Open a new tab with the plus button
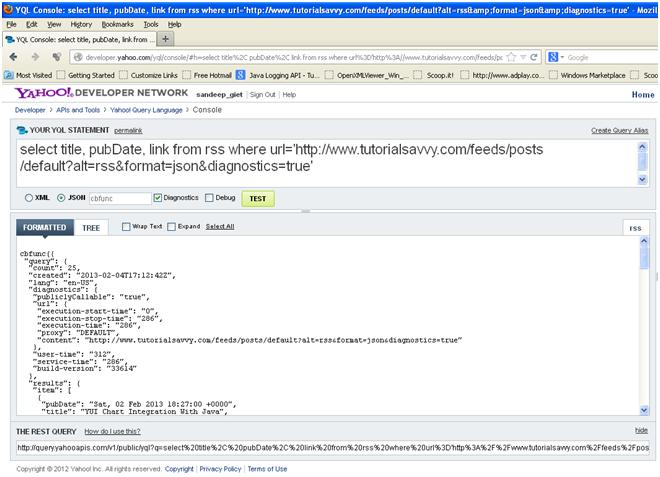This screenshot has height=477, width=660. [165, 39]
